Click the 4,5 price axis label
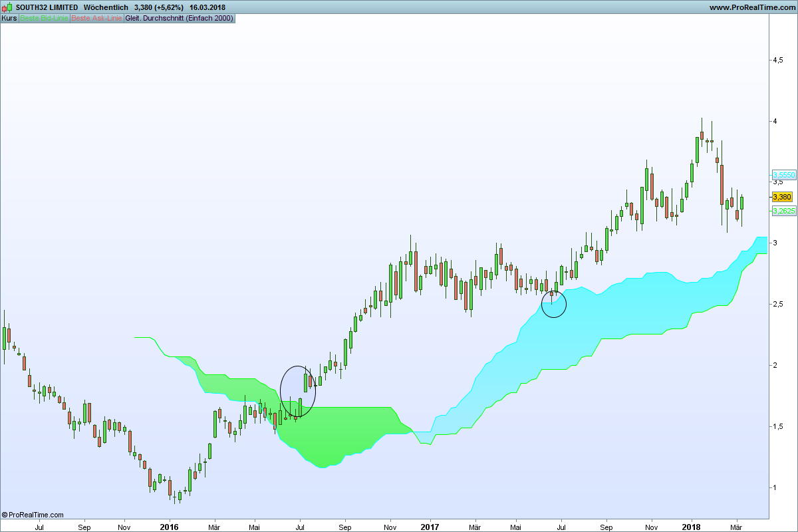798x532 pixels. 777,61
